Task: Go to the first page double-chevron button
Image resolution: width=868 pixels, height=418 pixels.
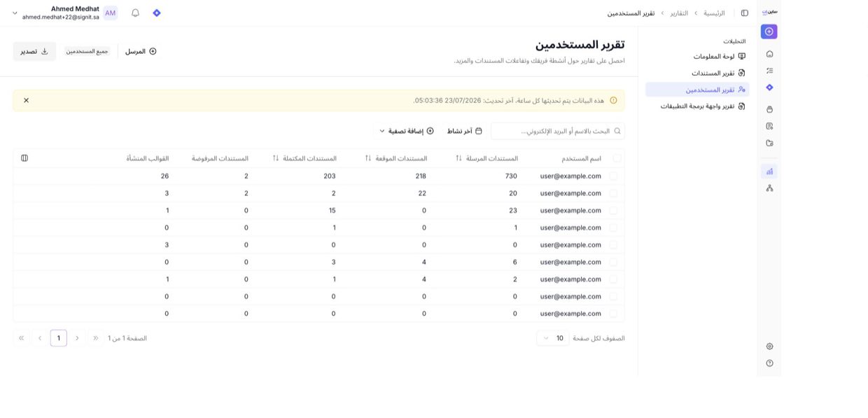Action: point(96,338)
